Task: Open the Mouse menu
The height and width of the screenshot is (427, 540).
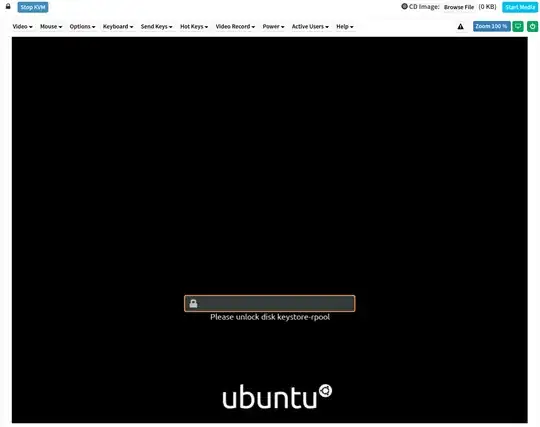Action: pyautogui.click(x=51, y=27)
